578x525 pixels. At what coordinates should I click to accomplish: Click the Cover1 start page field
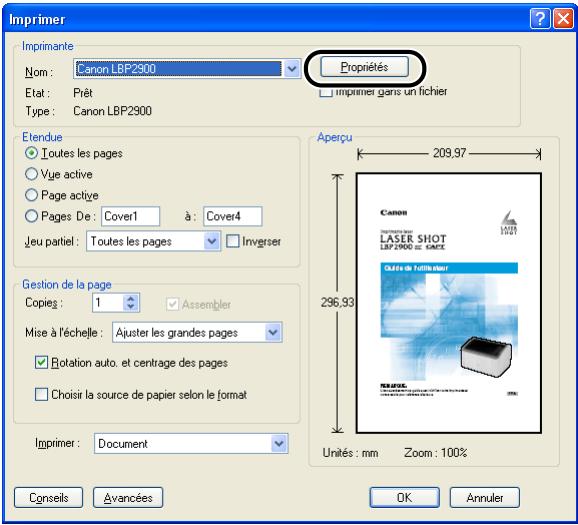pyautogui.click(x=130, y=216)
